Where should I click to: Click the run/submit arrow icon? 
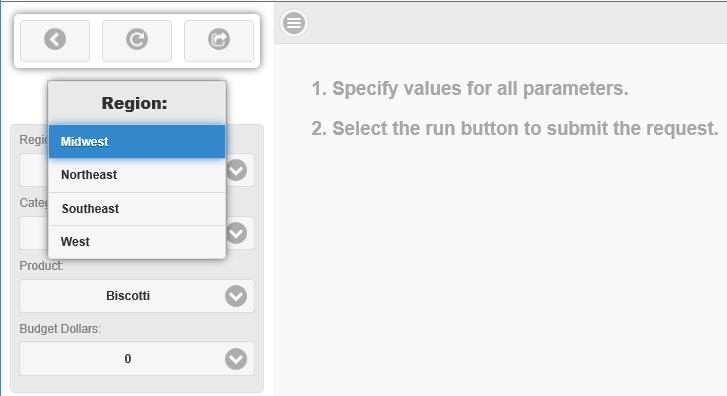(x=219, y=39)
